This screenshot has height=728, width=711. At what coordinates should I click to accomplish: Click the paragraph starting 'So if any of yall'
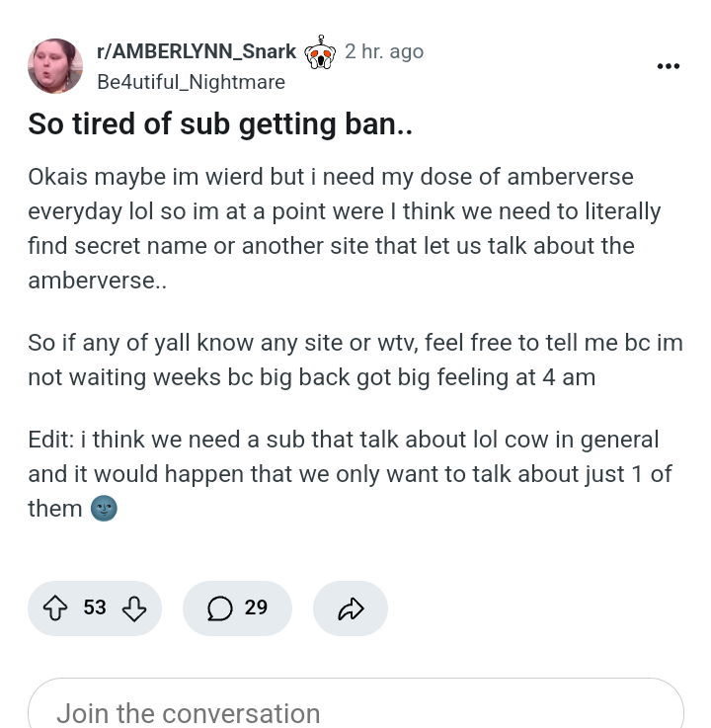click(x=355, y=360)
